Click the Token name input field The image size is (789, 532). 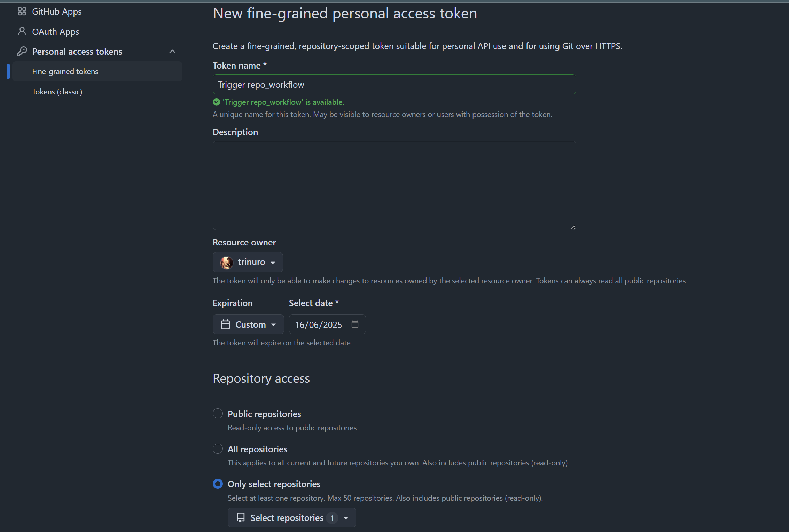coord(395,84)
